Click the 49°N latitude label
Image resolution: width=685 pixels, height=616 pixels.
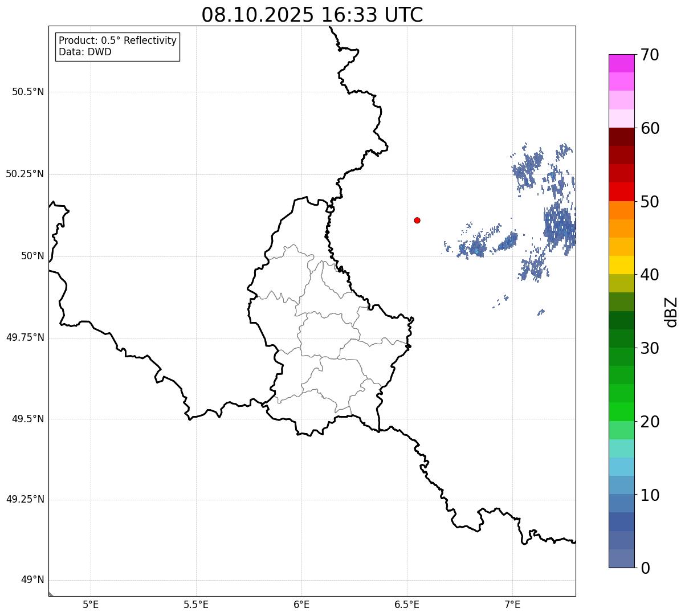point(32,580)
